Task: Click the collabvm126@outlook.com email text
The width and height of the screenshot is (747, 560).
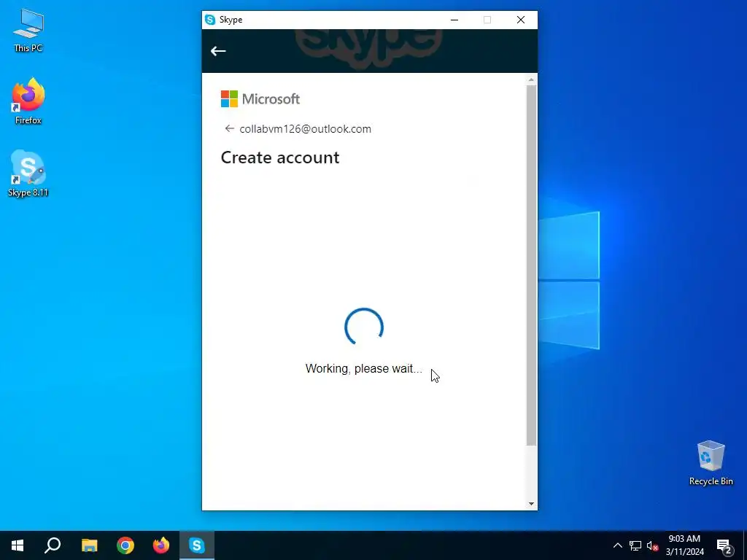Action: coord(306,129)
